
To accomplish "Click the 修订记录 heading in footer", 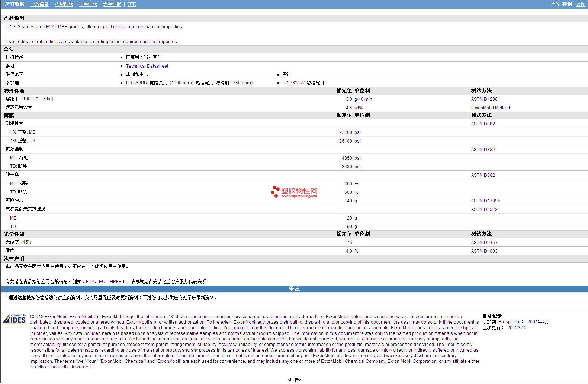I will [492, 316].
